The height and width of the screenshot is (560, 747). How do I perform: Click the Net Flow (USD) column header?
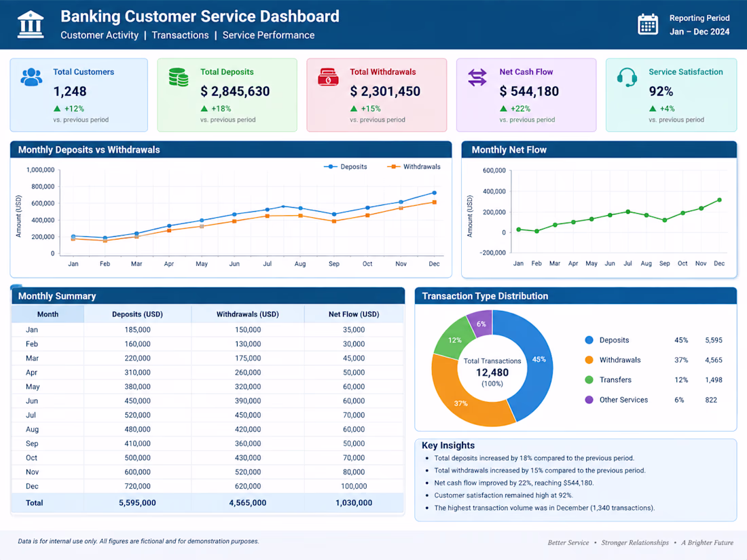pos(354,314)
